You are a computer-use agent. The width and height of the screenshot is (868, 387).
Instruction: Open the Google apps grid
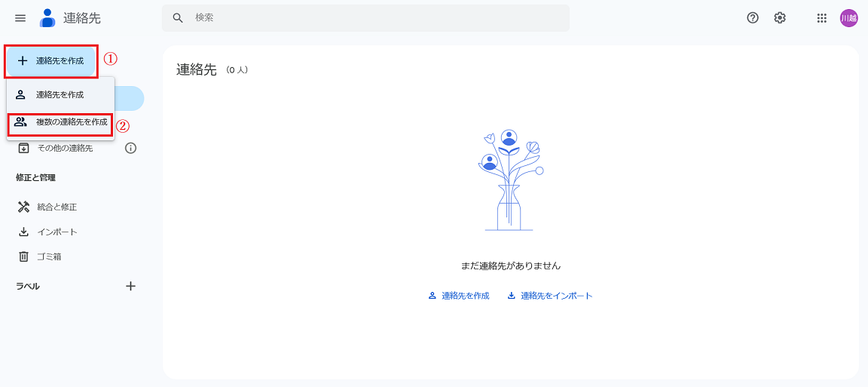[x=822, y=18]
